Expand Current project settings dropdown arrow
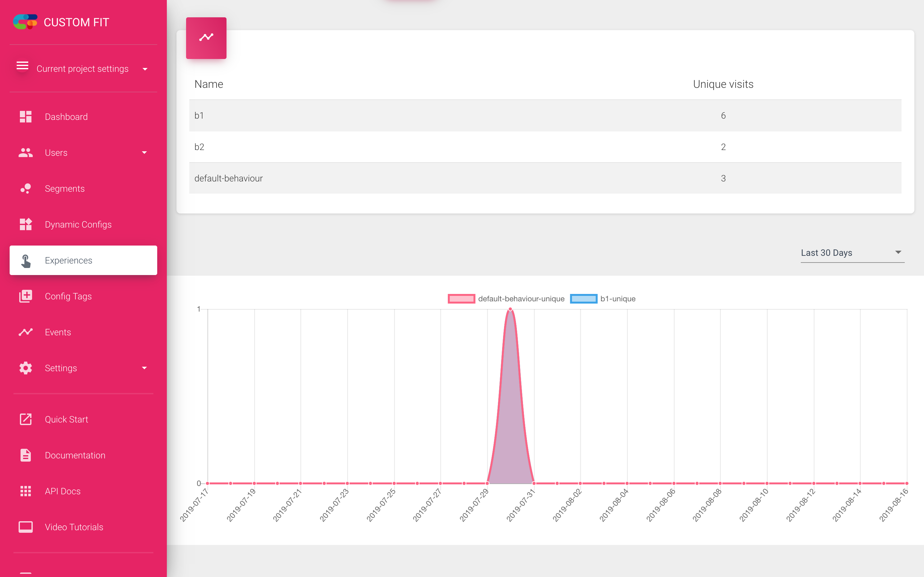Viewport: 924px width, 577px height. (x=145, y=69)
